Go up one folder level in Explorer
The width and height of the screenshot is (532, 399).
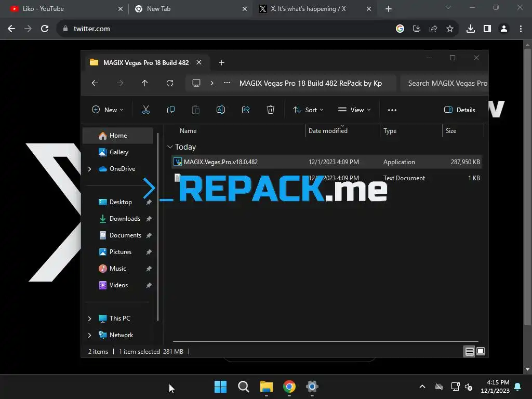tap(145, 83)
